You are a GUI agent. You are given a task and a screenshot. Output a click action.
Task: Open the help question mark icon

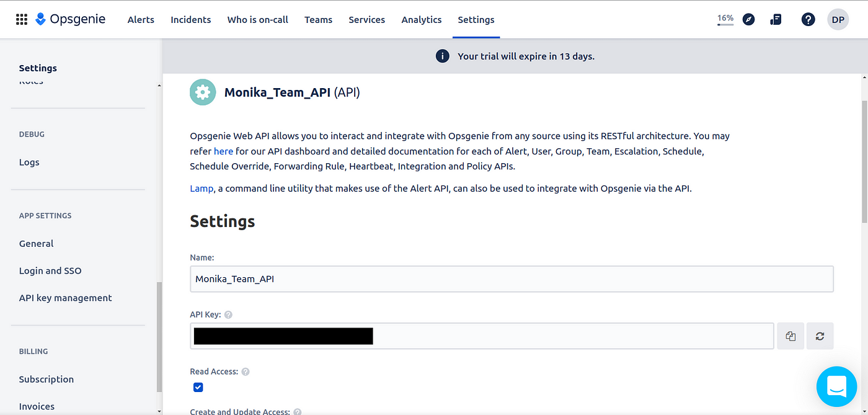click(x=808, y=19)
